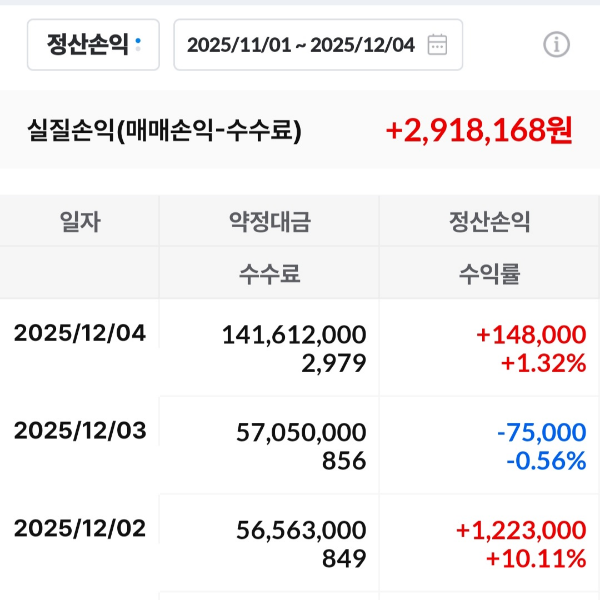Click the 수익률 sub-header
The height and width of the screenshot is (600, 600).
(x=489, y=273)
